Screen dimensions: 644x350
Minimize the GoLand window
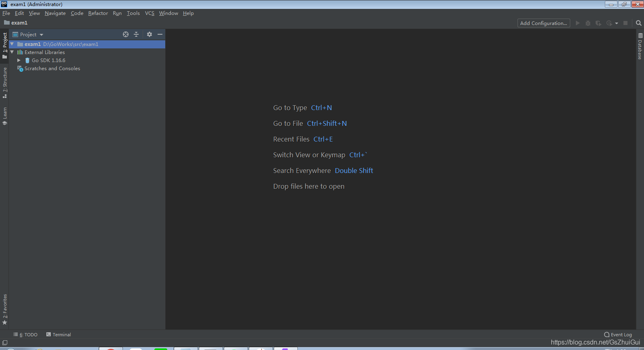pos(611,4)
